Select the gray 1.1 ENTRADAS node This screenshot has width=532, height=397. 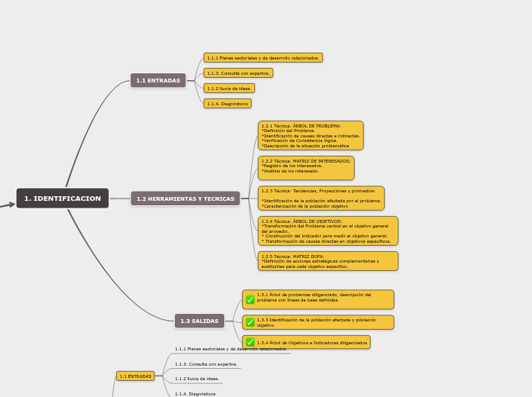coord(158,80)
